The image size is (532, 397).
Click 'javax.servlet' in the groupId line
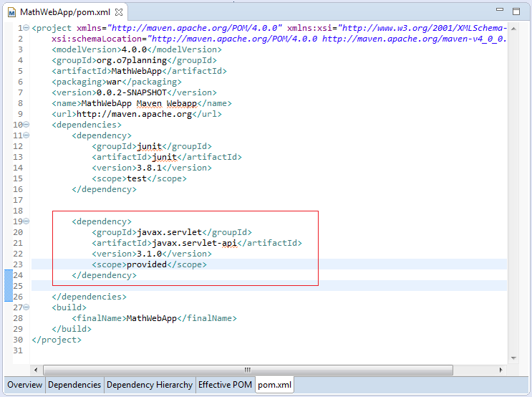(x=169, y=232)
